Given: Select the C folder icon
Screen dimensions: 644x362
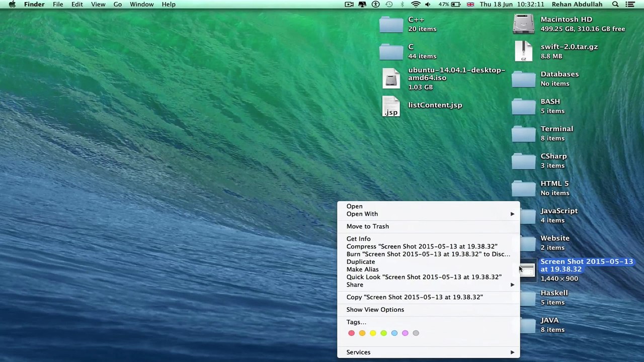Looking at the screenshot, I should point(391,51).
